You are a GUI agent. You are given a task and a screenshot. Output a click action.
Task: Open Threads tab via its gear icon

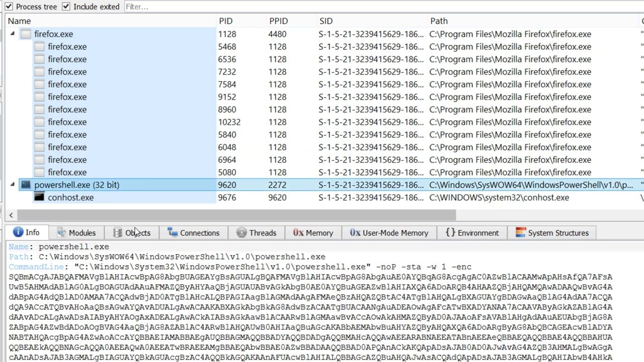242,233
